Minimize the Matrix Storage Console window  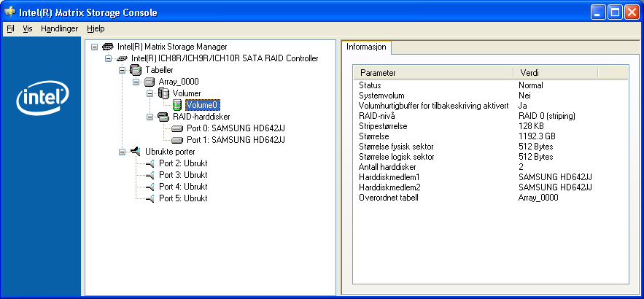pyautogui.click(x=598, y=12)
